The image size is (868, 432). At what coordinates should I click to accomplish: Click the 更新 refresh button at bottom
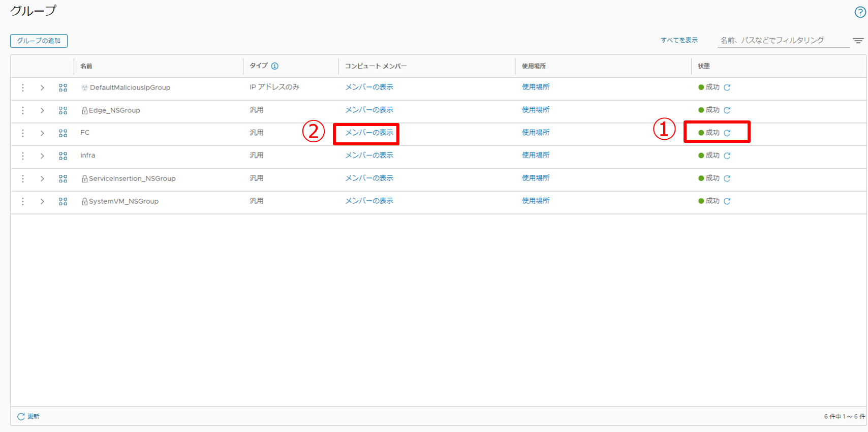pyautogui.click(x=28, y=416)
